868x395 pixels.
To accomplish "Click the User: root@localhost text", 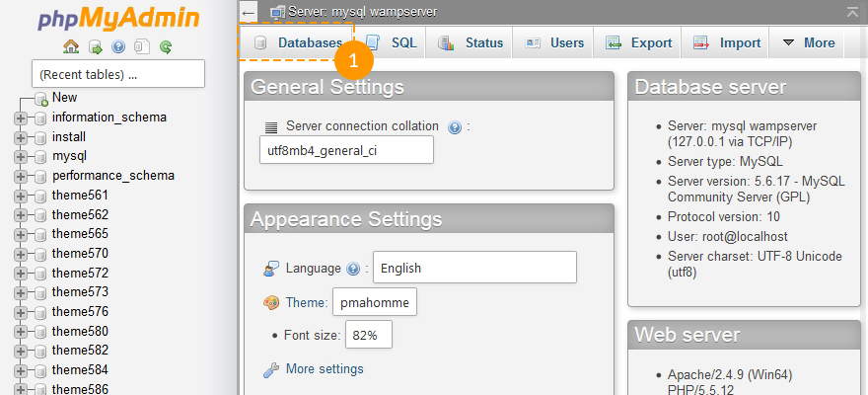I will coord(727,237).
